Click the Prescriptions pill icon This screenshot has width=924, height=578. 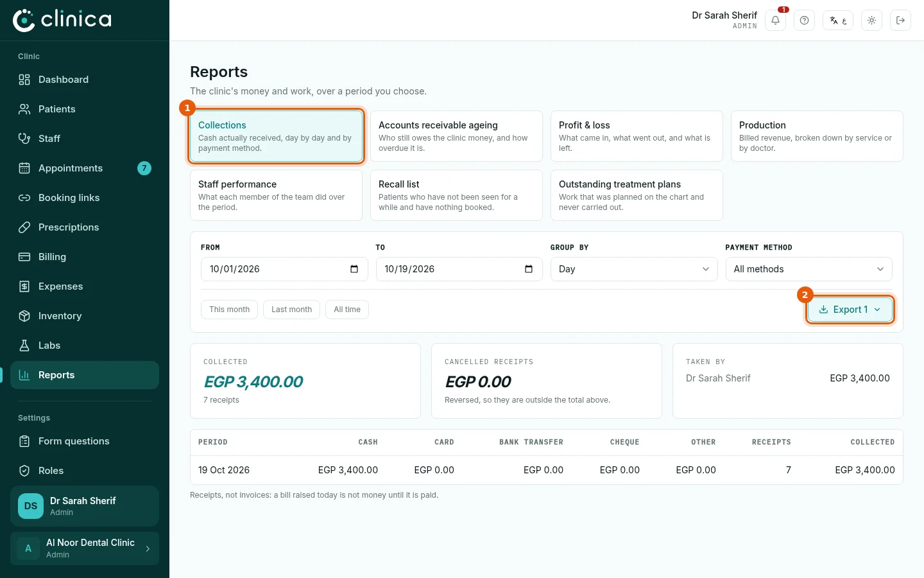[x=24, y=227]
